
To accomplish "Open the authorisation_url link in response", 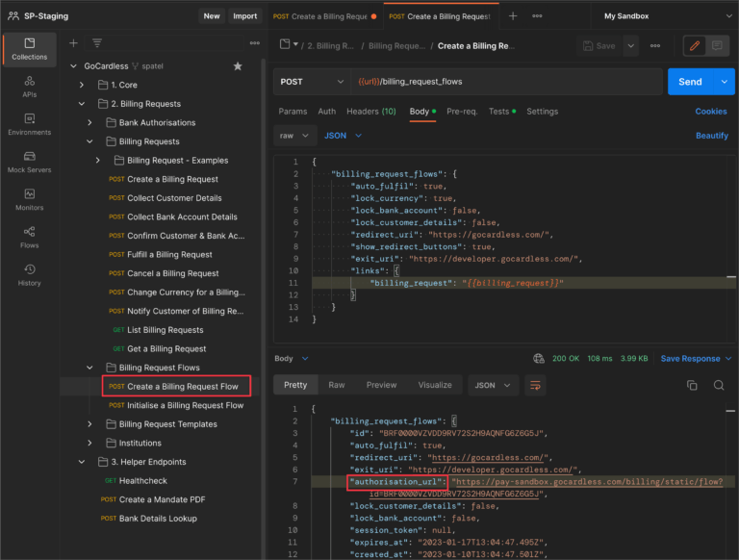I will [x=589, y=482].
